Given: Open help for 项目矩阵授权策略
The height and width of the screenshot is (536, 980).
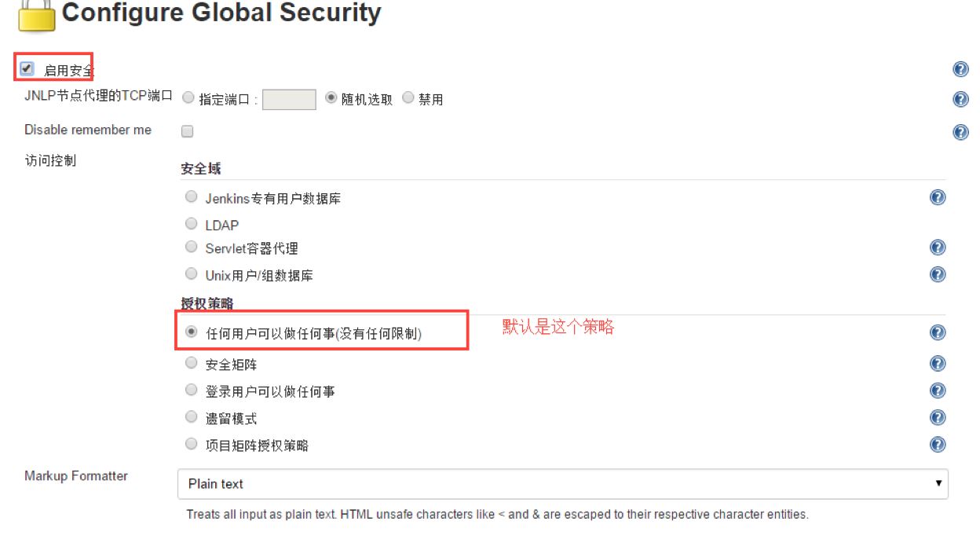Looking at the screenshot, I should (x=937, y=445).
